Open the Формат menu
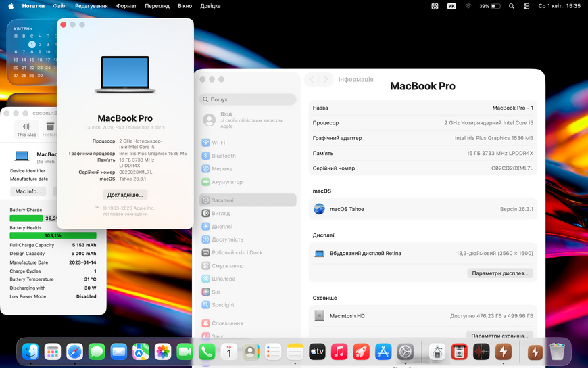The width and height of the screenshot is (588, 368). [x=126, y=6]
